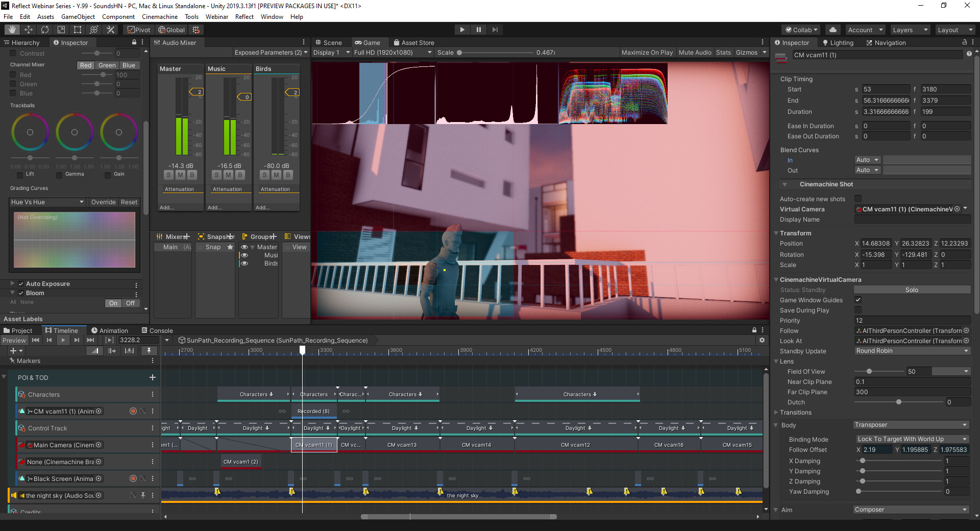Click the Play button in the top toolbar
980x531 pixels.
[x=462, y=30]
